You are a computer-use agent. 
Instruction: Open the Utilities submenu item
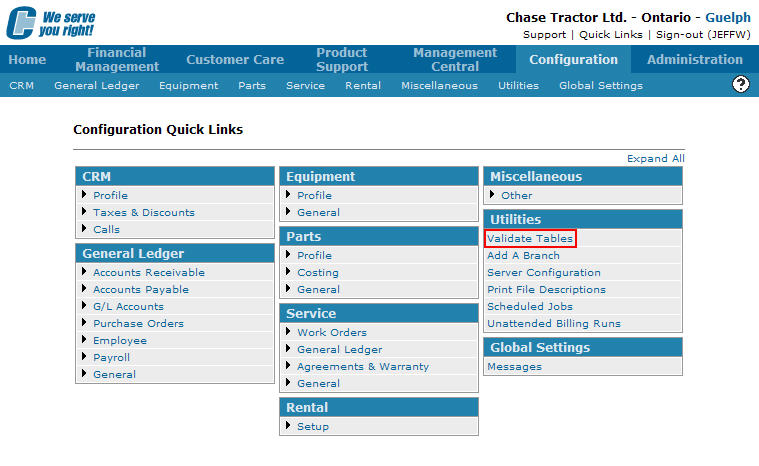[518, 86]
